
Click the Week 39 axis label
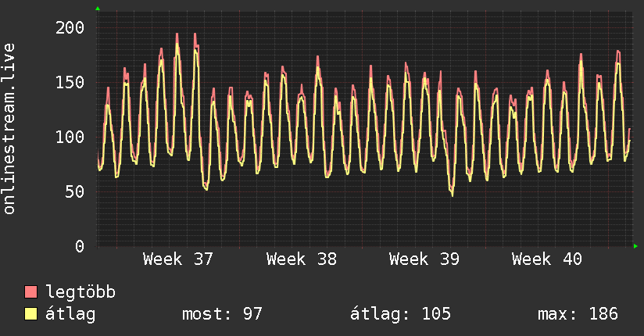pyautogui.click(x=424, y=259)
